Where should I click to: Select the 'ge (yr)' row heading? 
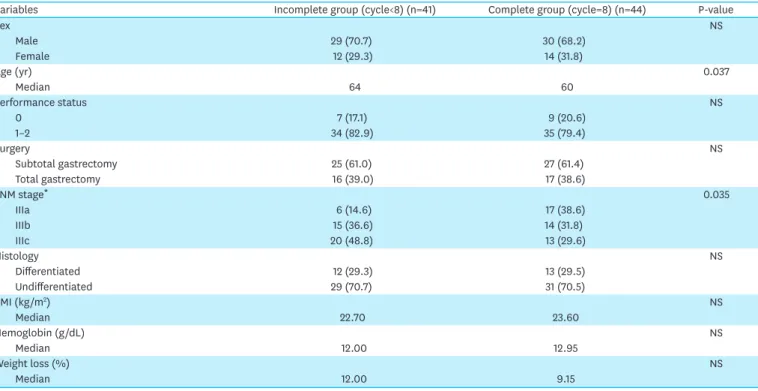pos(16,72)
